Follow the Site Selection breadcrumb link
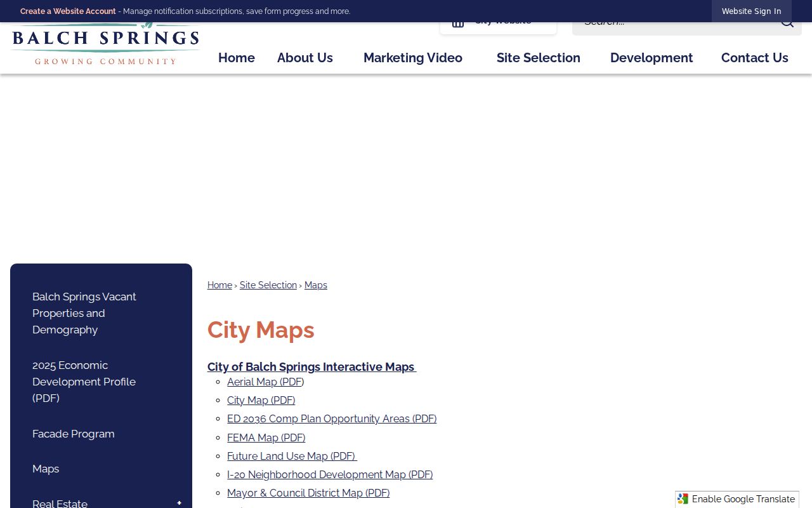The image size is (812, 508). pyautogui.click(x=268, y=285)
